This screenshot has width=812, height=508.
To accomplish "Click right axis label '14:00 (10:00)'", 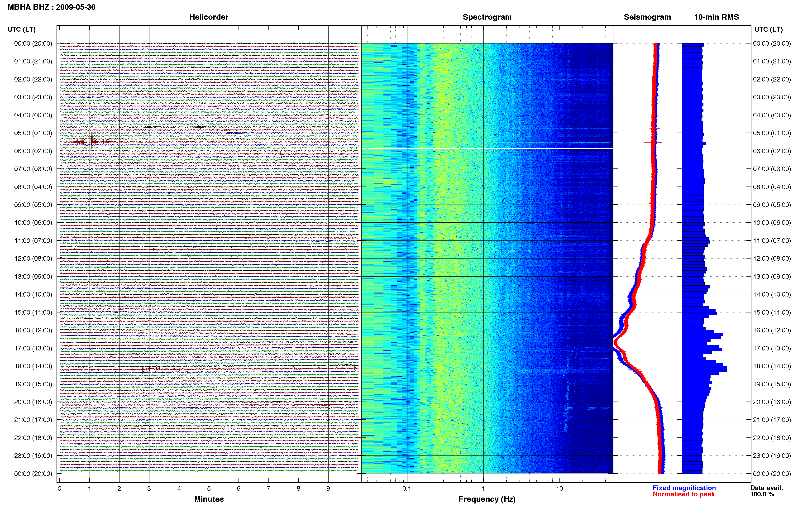I will tap(772, 295).
